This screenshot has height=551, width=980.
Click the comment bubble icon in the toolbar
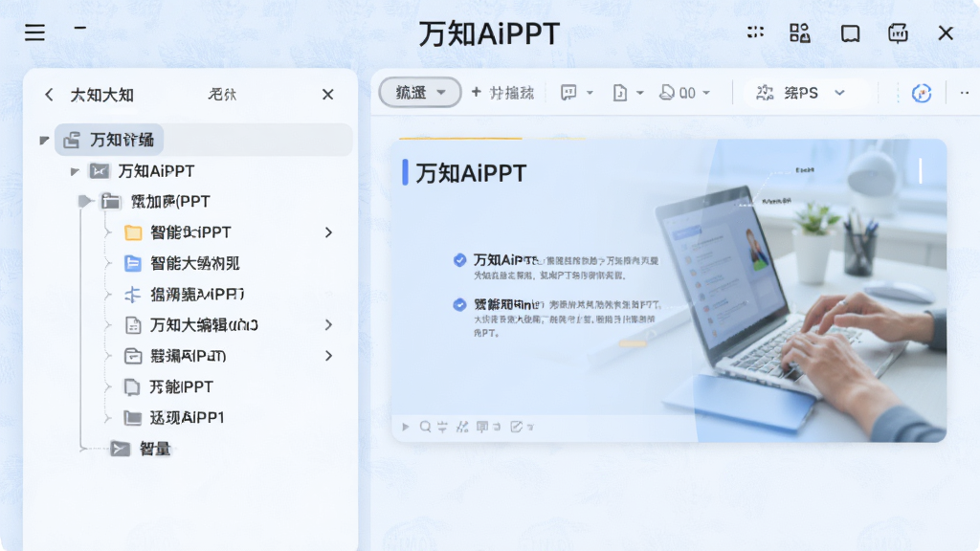pyautogui.click(x=568, y=93)
